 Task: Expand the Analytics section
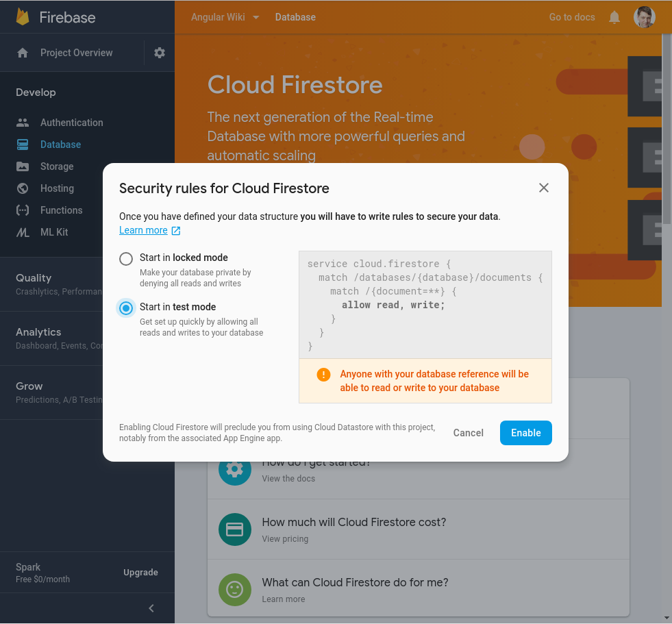pyautogui.click(x=38, y=332)
